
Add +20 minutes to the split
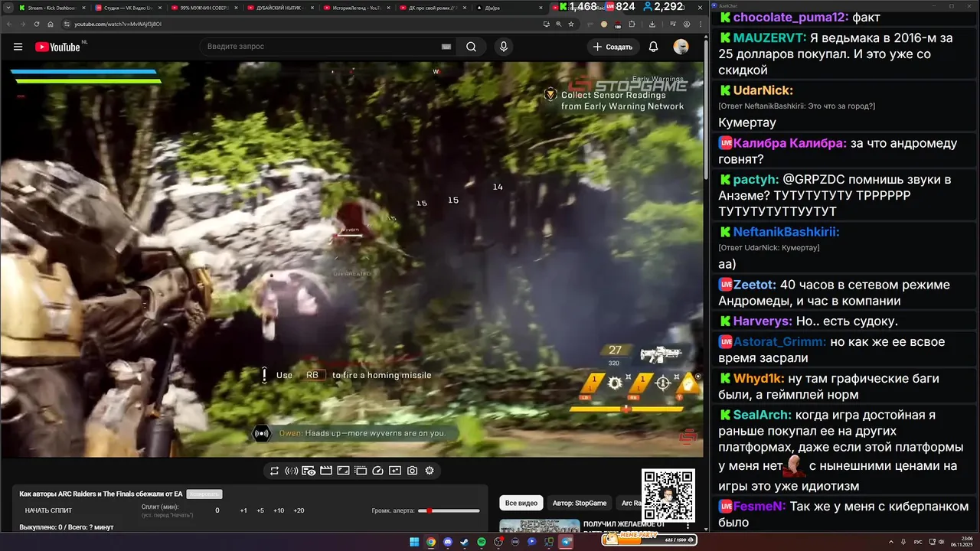(x=299, y=510)
